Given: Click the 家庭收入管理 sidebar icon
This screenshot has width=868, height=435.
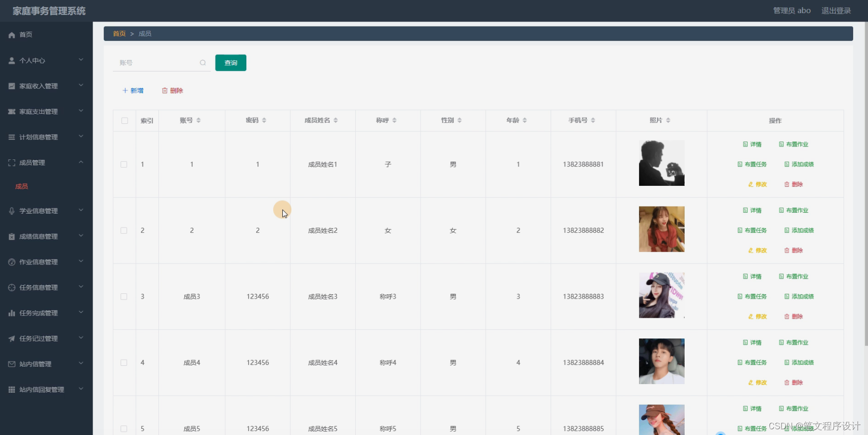Looking at the screenshot, I should [x=12, y=86].
